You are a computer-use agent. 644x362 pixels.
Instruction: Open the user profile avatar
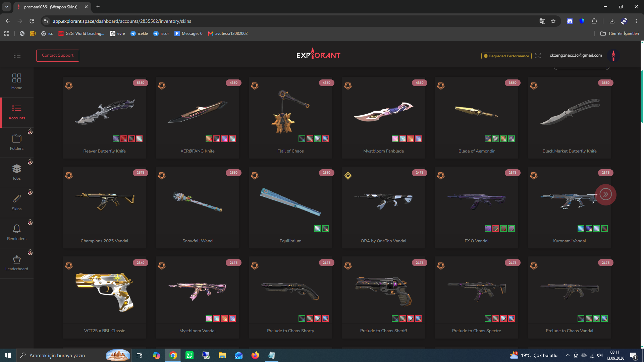point(613,56)
